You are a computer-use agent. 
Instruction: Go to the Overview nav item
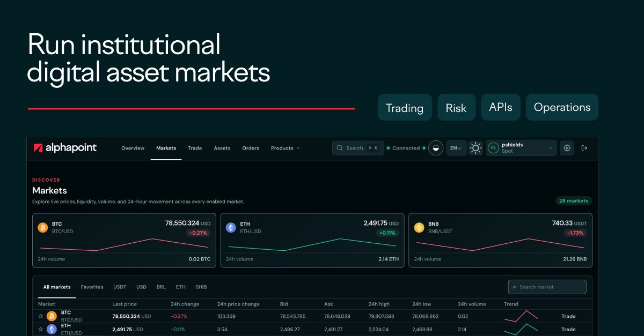click(133, 148)
